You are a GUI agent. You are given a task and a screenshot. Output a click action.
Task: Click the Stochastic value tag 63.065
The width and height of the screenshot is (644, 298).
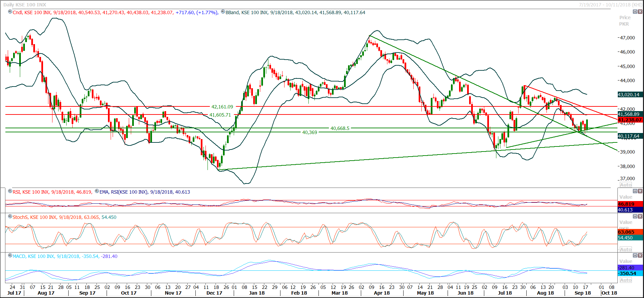point(631,232)
